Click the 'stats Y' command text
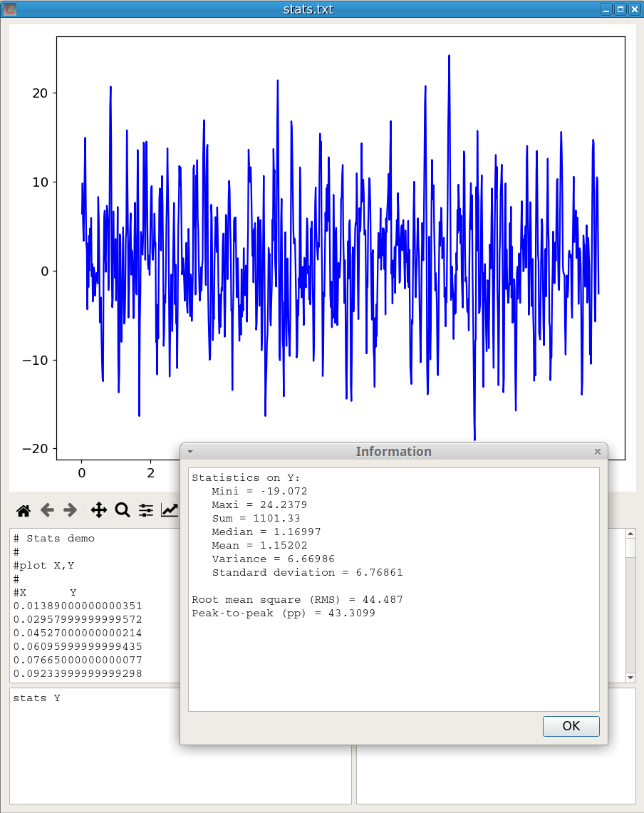Viewport: 644px width, 813px height. 37,698
